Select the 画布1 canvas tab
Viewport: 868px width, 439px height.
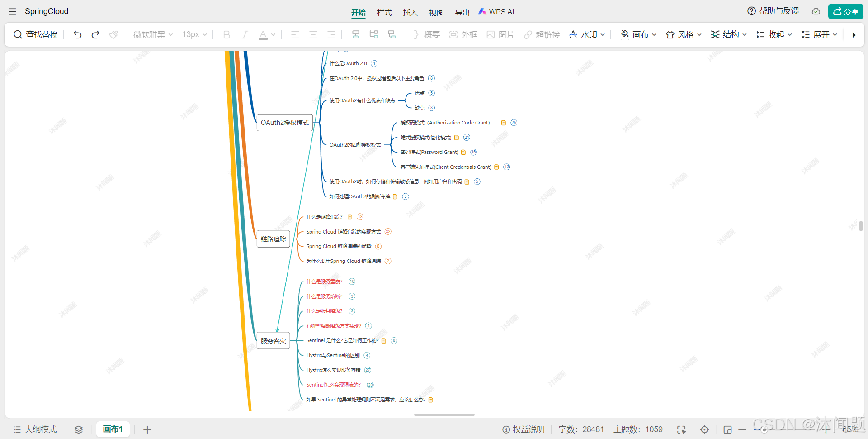point(113,429)
